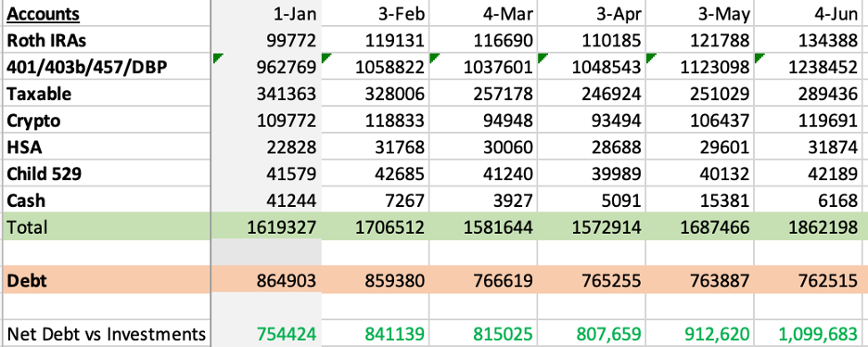Select the Taxable value for 4-Mar
Image resolution: width=868 pixels, height=347 pixels.
point(483,94)
